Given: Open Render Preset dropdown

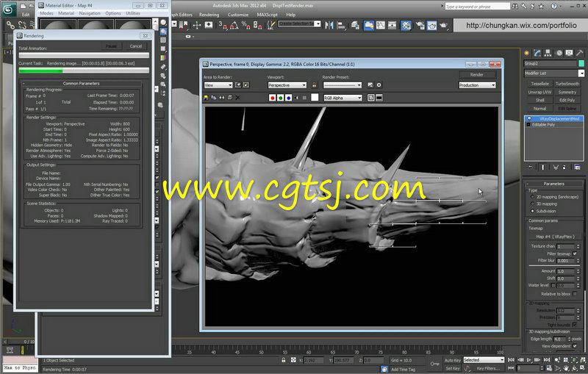Looking at the screenshot, I should tap(342, 85).
